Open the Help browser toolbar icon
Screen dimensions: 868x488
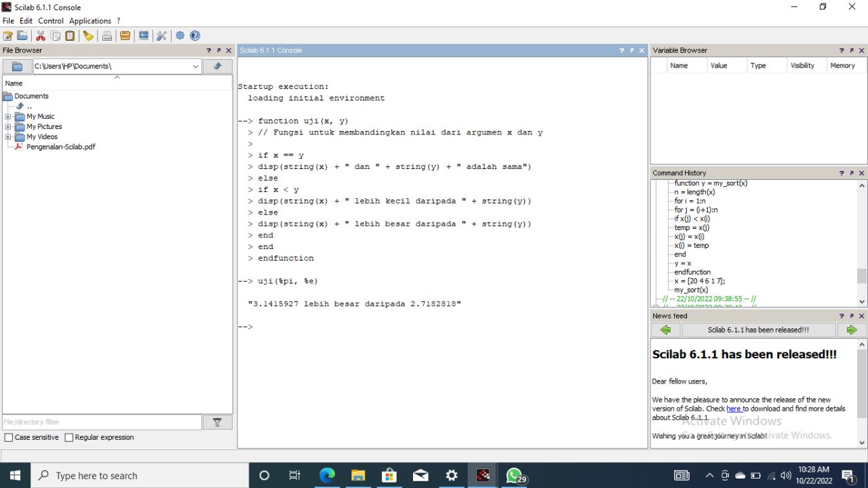coord(195,36)
